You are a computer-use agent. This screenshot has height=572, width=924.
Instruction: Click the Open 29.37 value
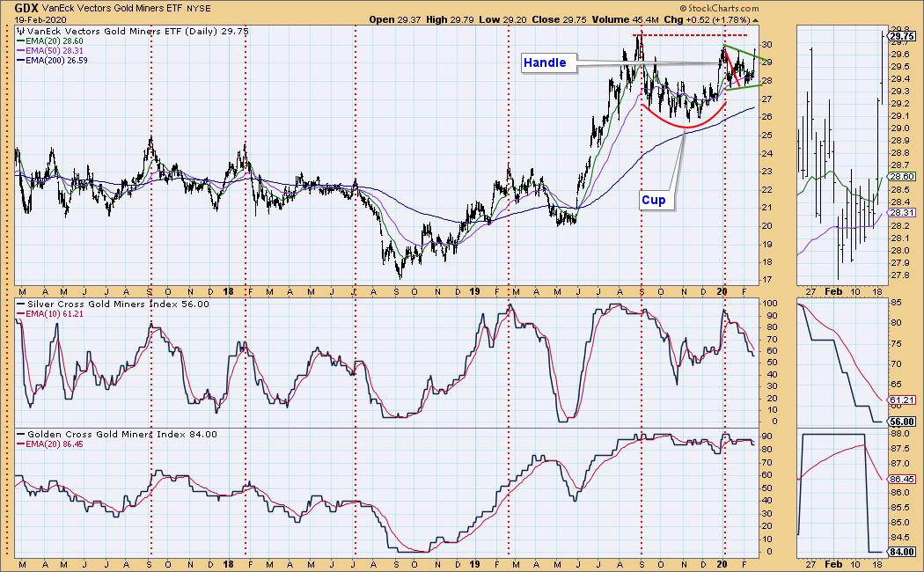[x=396, y=19]
